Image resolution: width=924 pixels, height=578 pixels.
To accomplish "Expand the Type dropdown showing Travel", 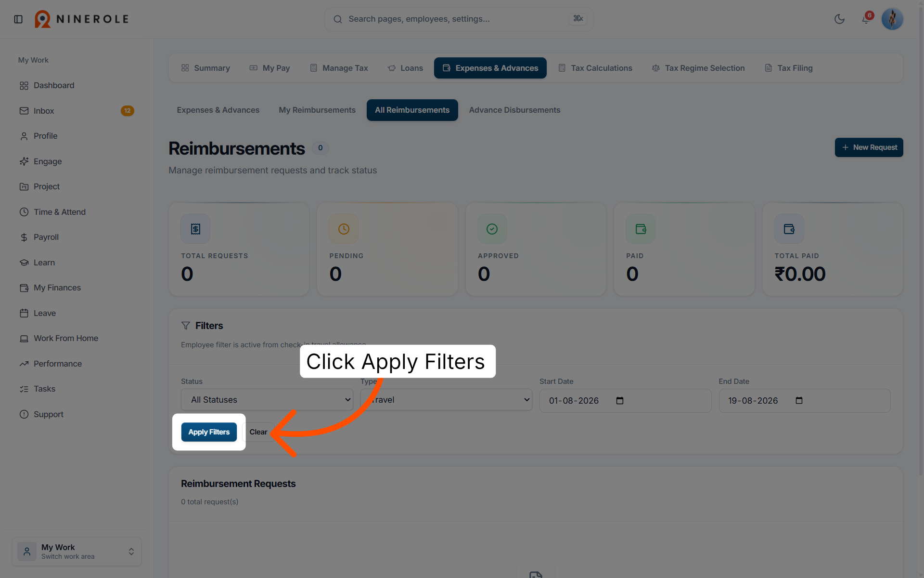I will pos(446,400).
